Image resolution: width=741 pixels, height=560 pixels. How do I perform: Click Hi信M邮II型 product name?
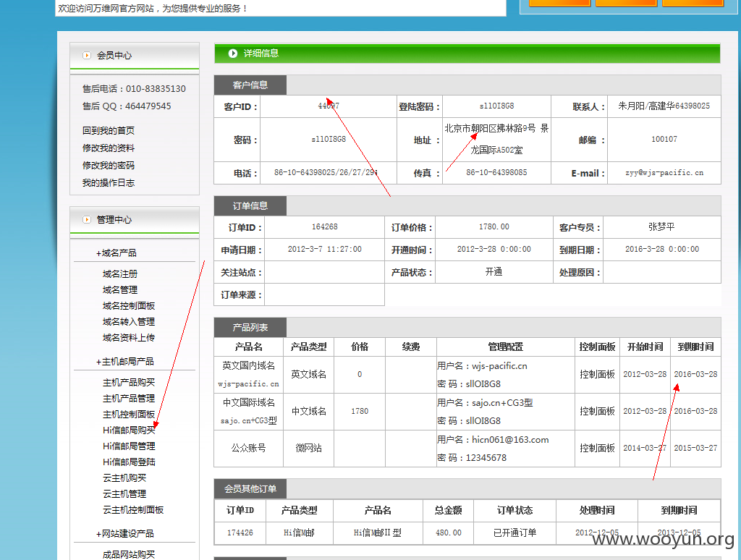pos(378,533)
